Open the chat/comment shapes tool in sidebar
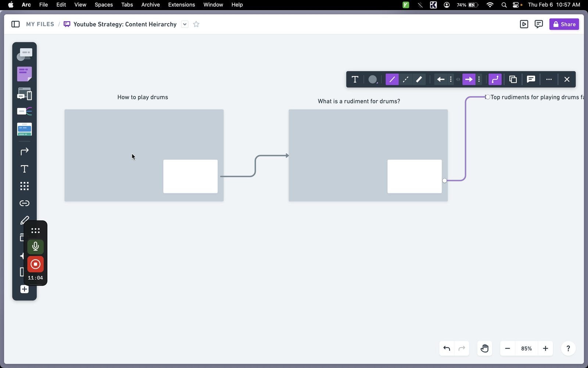Image resolution: width=588 pixels, height=368 pixels. pos(24,54)
